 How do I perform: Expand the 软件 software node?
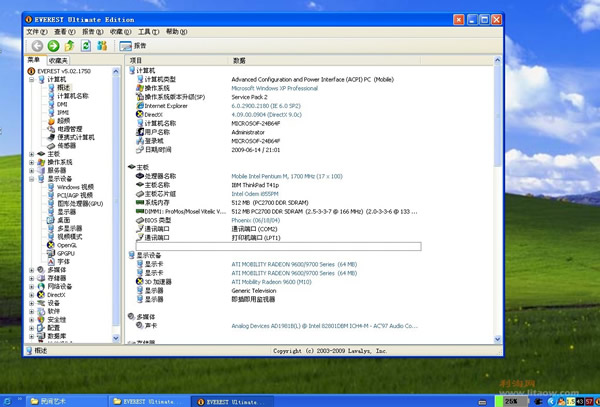32,311
